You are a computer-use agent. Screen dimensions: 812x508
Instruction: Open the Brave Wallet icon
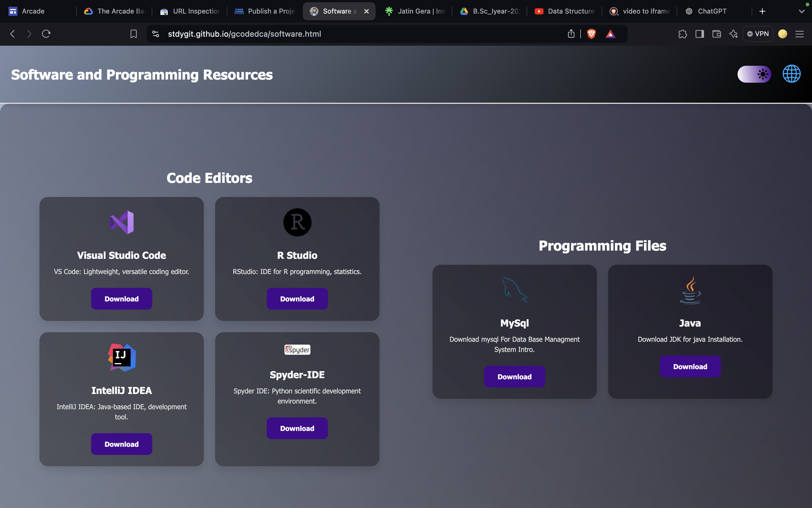pos(716,34)
